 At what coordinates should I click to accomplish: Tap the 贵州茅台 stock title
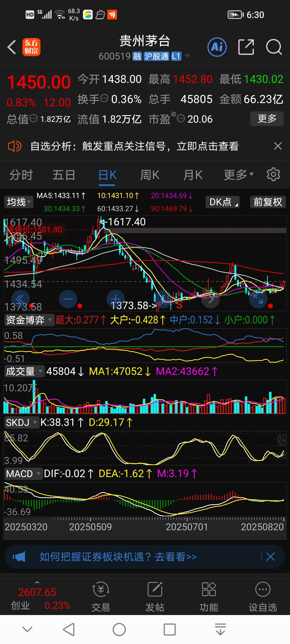[145, 41]
